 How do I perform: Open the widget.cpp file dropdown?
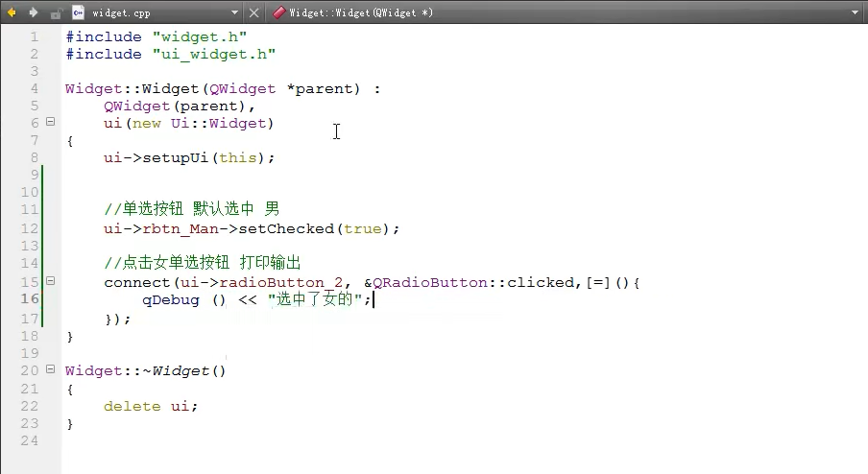[x=234, y=12]
